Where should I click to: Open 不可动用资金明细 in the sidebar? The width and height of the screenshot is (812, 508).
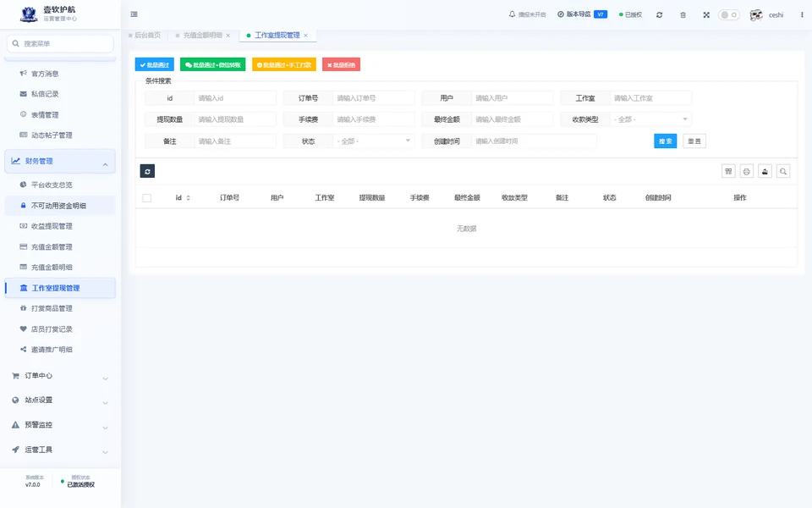click(60, 206)
